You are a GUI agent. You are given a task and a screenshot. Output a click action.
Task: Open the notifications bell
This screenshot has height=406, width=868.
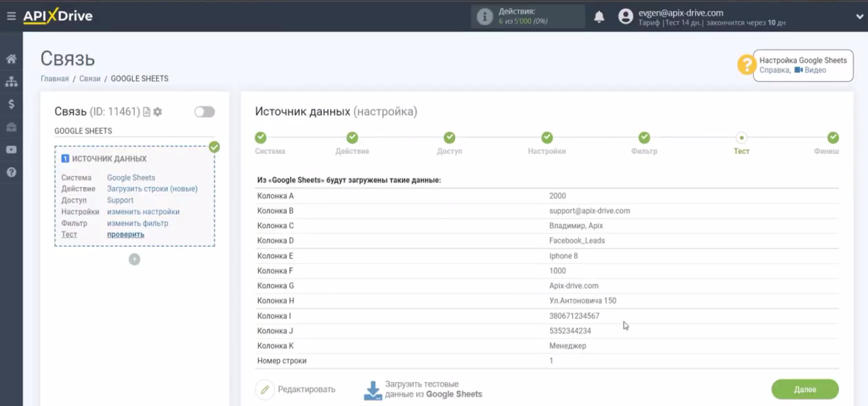point(599,17)
